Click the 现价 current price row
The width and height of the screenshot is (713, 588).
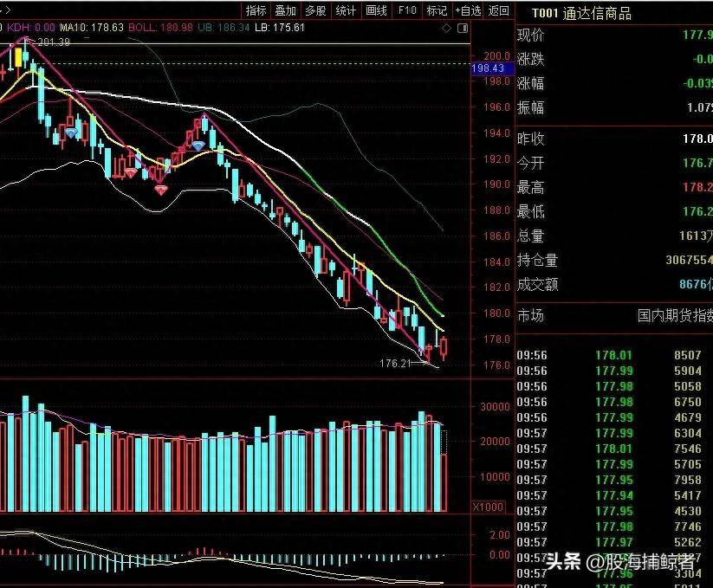point(614,35)
